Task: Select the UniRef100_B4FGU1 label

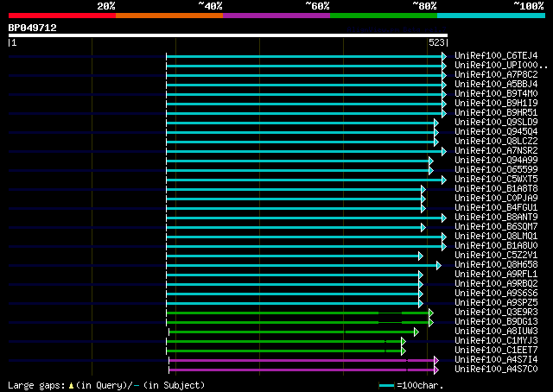Action: 496,208
